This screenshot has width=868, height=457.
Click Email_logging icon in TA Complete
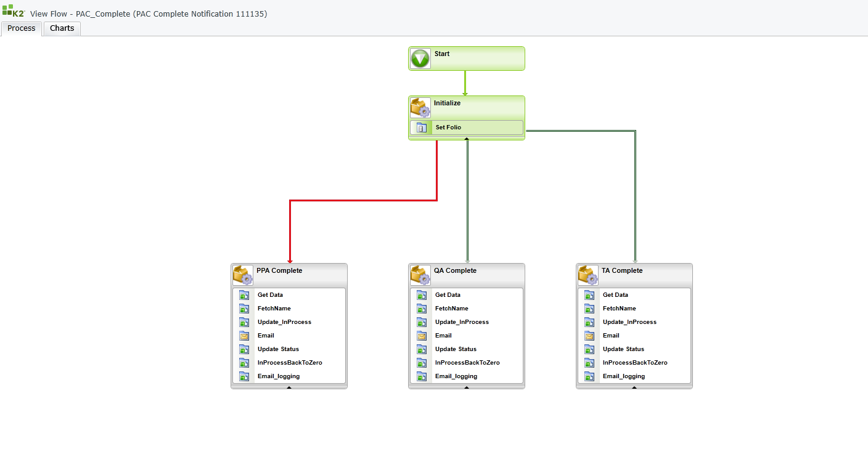589,376
